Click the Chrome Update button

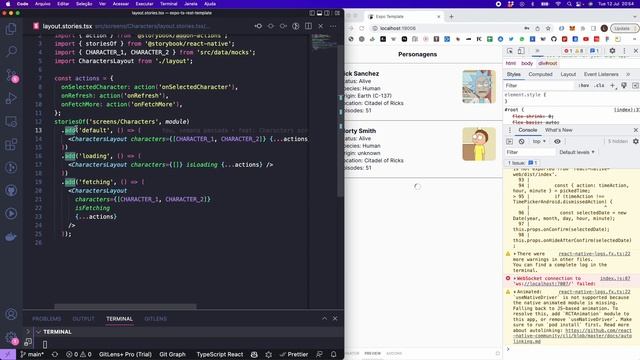click(624, 28)
